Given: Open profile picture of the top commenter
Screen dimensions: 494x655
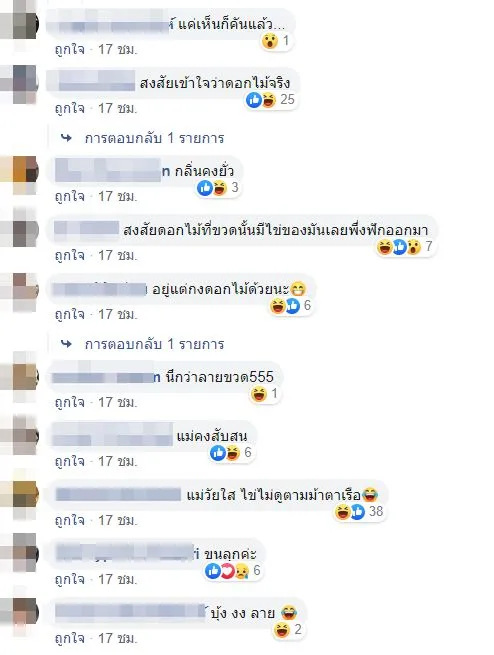Looking at the screenshot, I should click(x=19, y=26).
